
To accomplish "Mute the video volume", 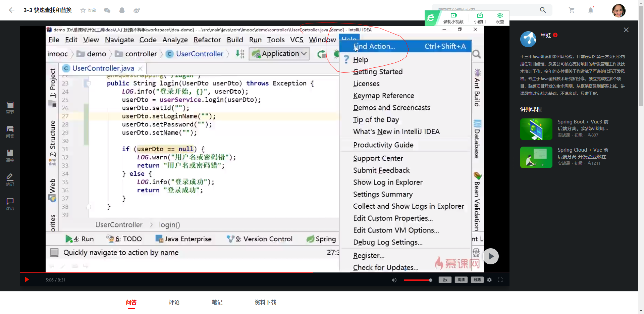I will click(394, 280).
